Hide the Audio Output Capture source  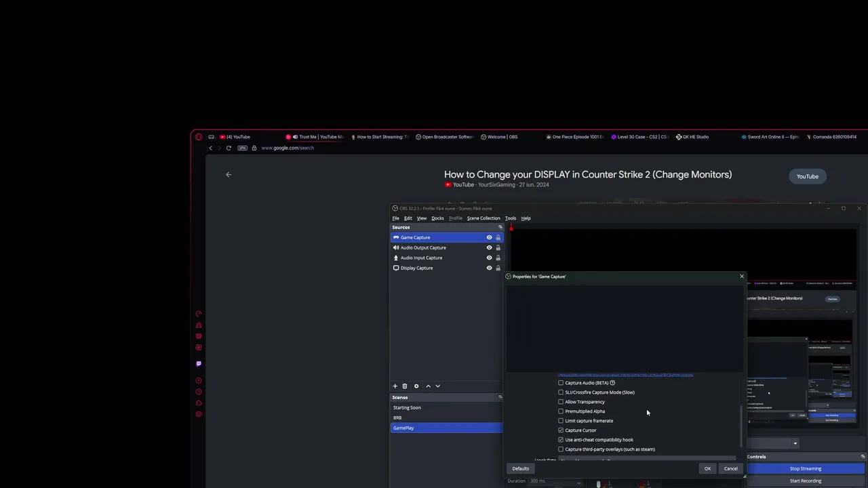[489, 248]
